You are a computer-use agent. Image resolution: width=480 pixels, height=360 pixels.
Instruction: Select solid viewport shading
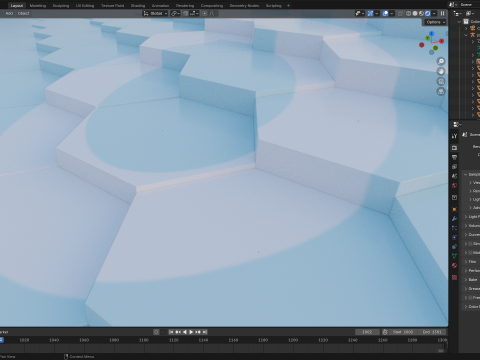415,13
